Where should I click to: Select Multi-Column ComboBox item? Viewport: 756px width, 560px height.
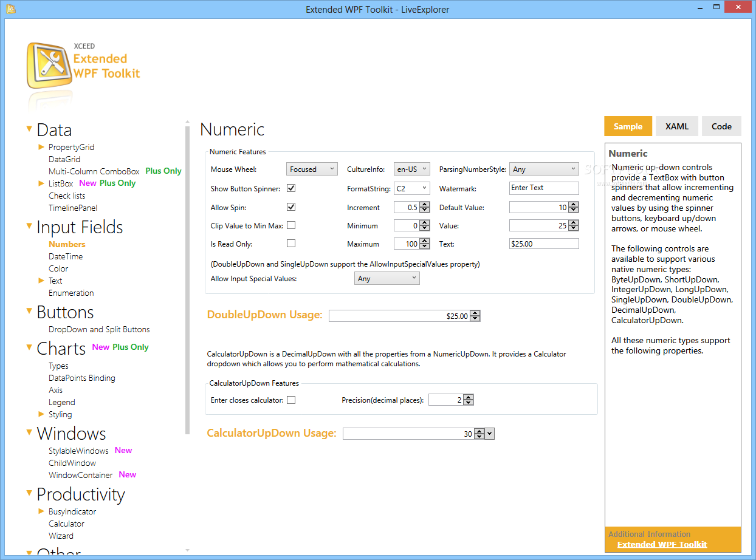[94, 171]
